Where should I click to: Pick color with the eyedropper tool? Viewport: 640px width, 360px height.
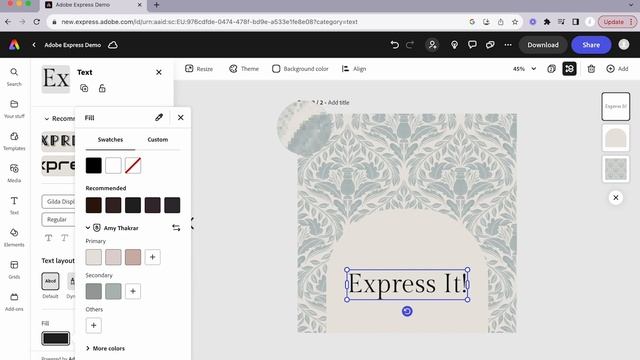click(159, 118)
